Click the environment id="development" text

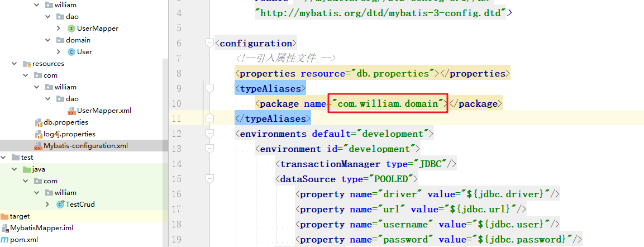coord(337,149)
